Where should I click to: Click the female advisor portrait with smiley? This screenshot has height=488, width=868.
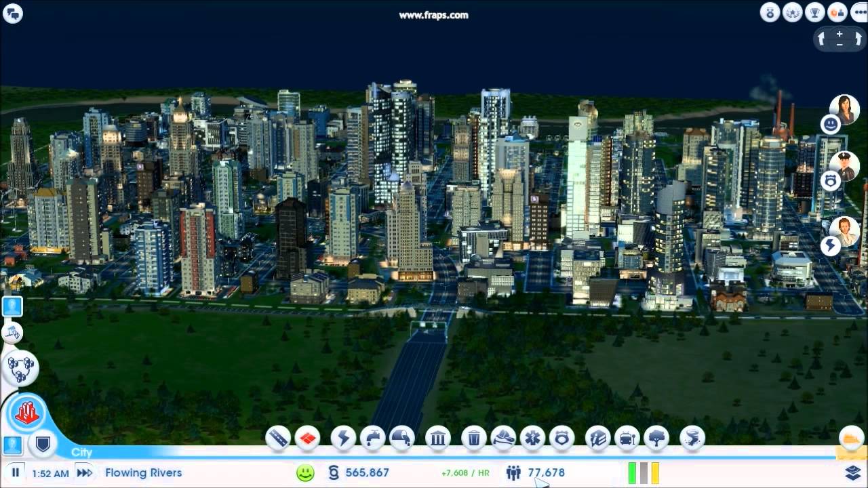845,109
